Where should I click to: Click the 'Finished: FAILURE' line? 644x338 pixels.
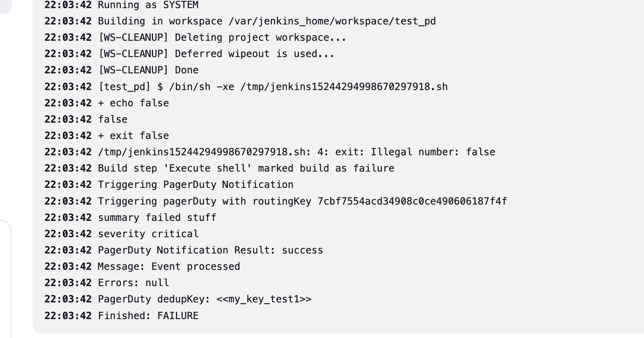(148, 316)
